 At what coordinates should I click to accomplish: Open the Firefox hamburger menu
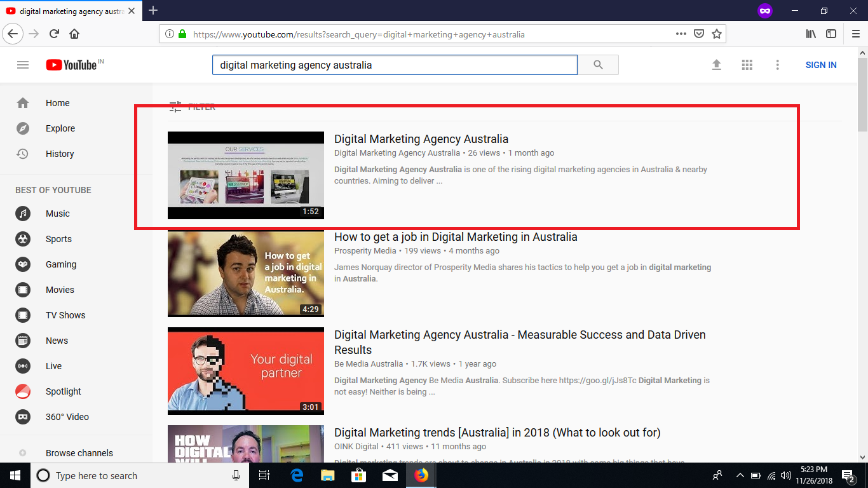(855, 34)
